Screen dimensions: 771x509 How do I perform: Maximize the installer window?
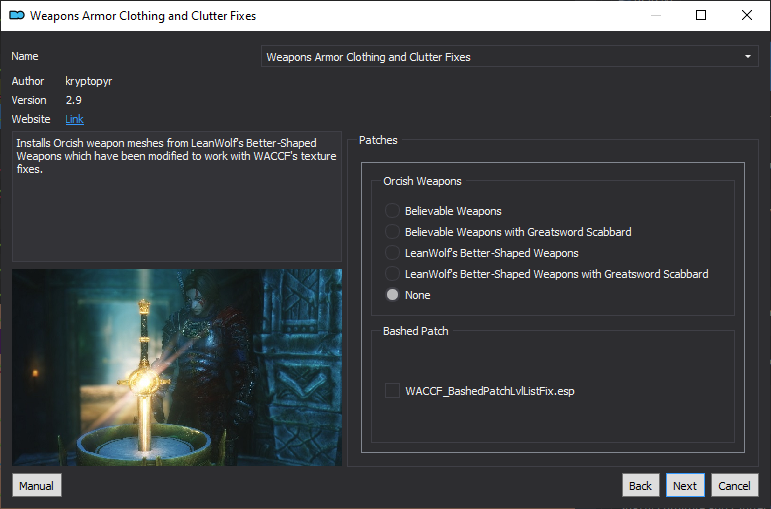[x=701, y=15]
